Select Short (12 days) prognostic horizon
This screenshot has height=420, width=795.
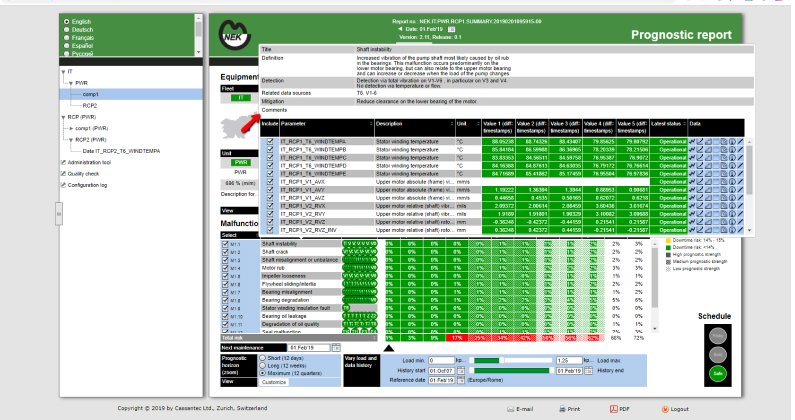click(x=263, y=358)
